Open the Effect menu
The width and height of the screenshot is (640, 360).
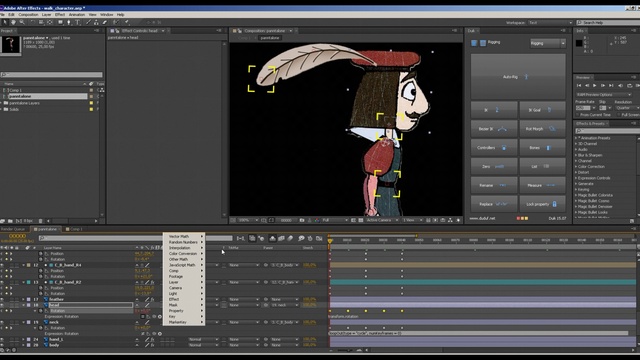[x=60, y=15]
